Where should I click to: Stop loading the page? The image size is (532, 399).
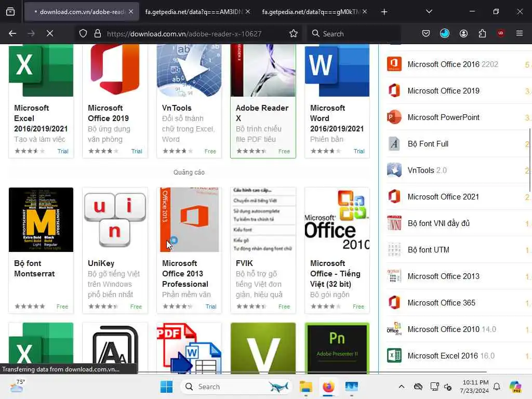pos(50,34)
